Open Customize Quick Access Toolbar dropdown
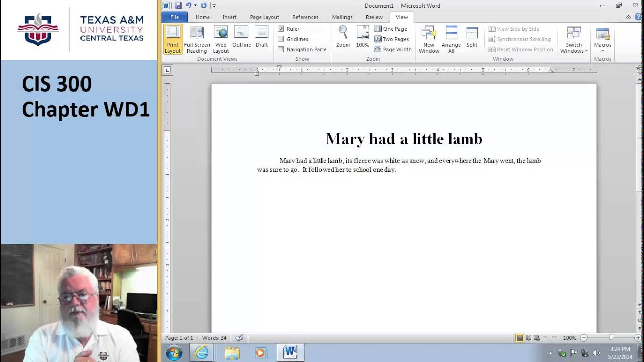The image size is (644, 362). [x=214, y=6]
